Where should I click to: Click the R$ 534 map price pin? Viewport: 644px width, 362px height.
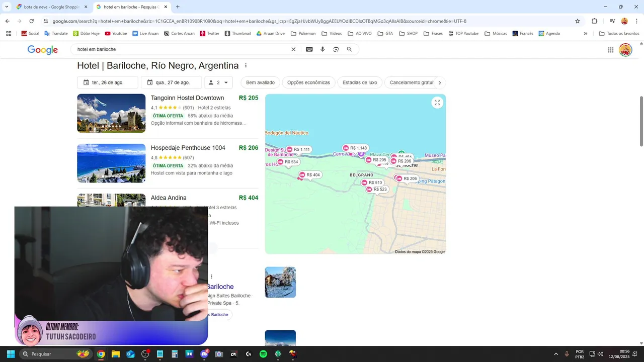click(x=288, y=162)
